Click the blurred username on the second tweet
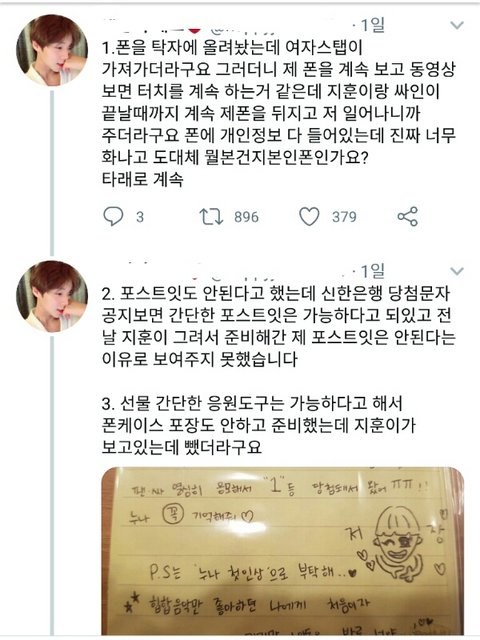Viewport: 480px width, 640px height. click(x=188, y=271)
